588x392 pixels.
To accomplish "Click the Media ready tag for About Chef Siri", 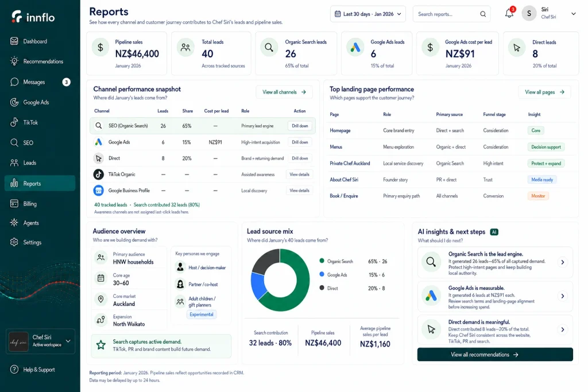I will (542, 180).
